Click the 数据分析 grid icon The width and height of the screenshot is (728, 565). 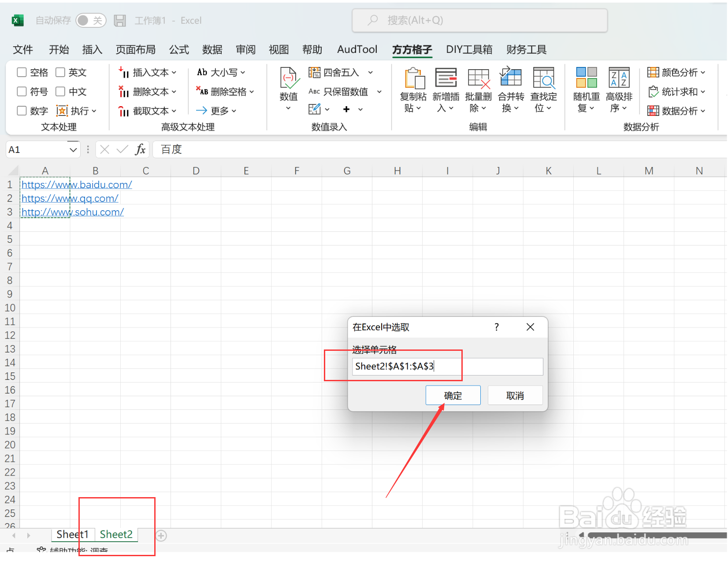point(653,111)
